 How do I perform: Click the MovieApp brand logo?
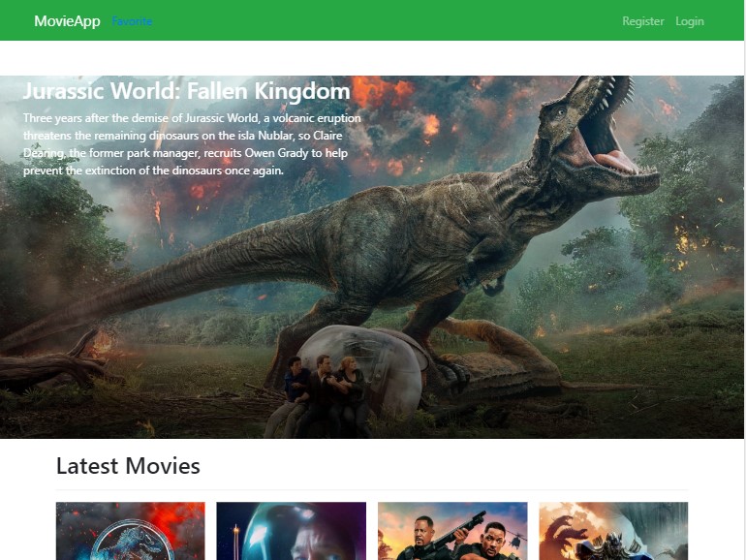67,21
